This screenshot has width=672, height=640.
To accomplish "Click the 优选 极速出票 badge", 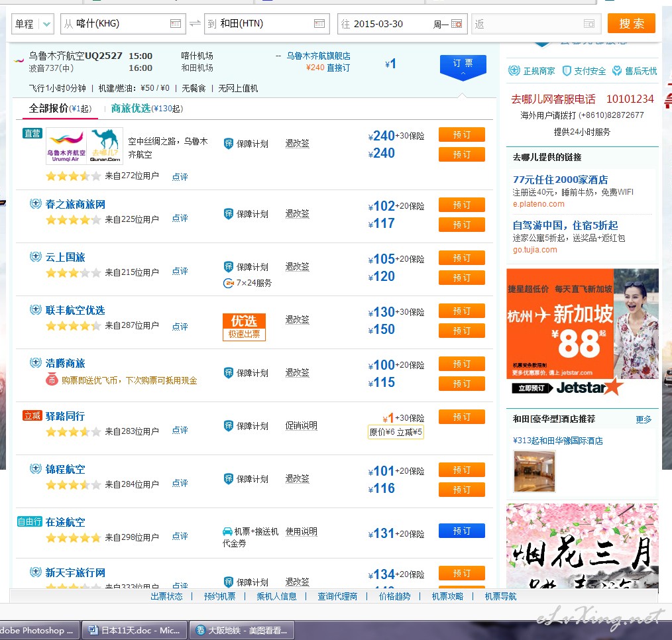I will point(244,327).
